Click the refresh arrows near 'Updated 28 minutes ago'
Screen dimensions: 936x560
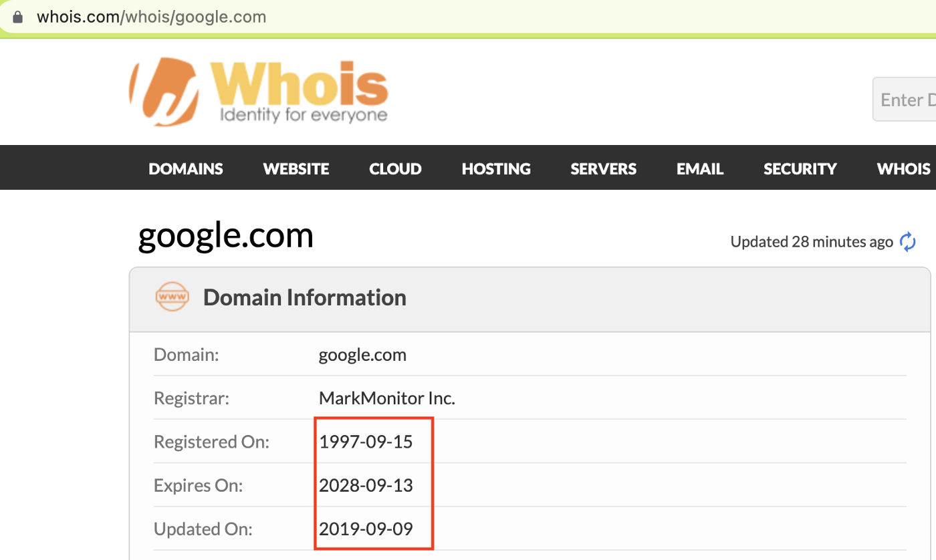pos(907,241)
